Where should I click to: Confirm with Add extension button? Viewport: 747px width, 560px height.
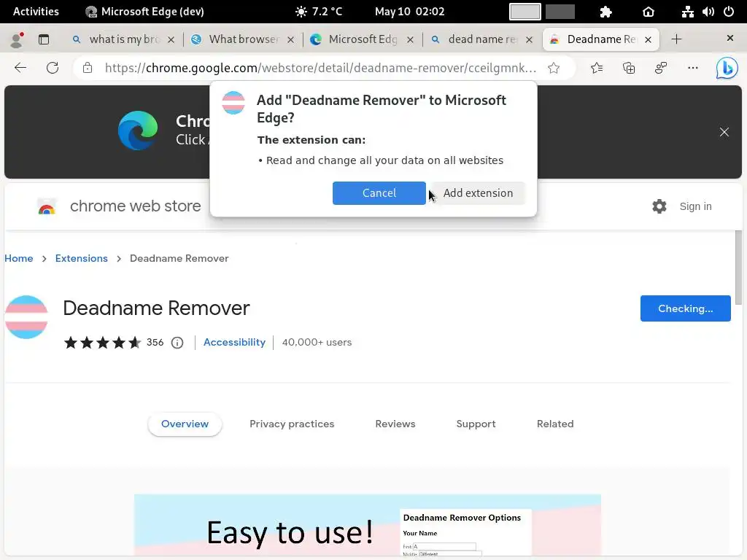[479, 192]
